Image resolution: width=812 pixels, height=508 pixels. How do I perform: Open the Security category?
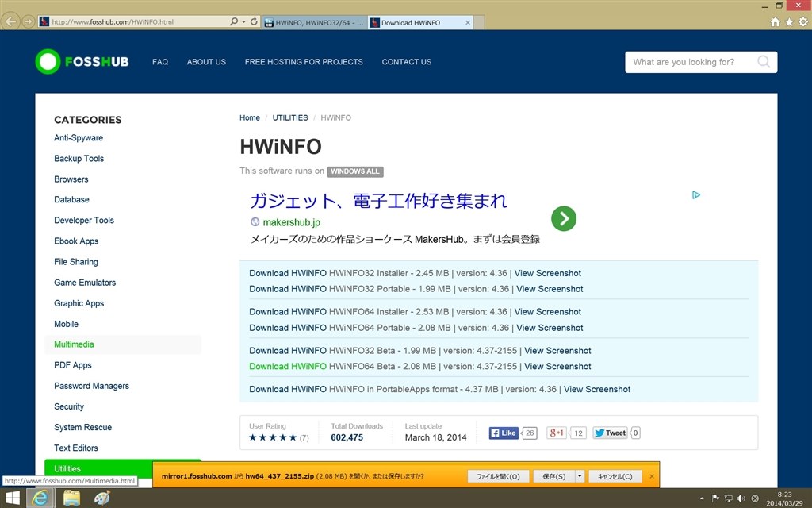(x=69, y=406)
